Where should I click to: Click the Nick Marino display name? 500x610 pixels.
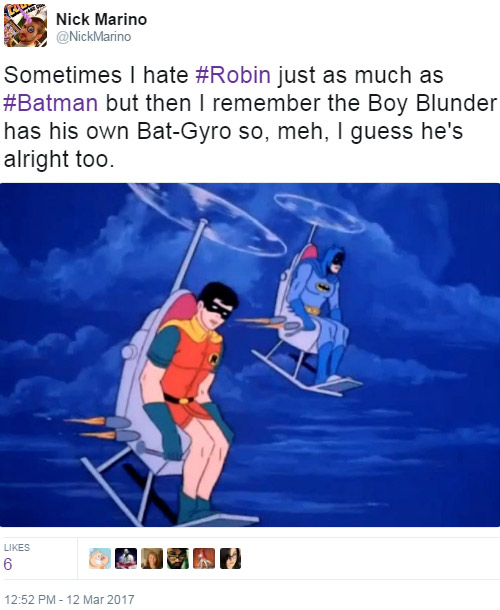point(102,19)
